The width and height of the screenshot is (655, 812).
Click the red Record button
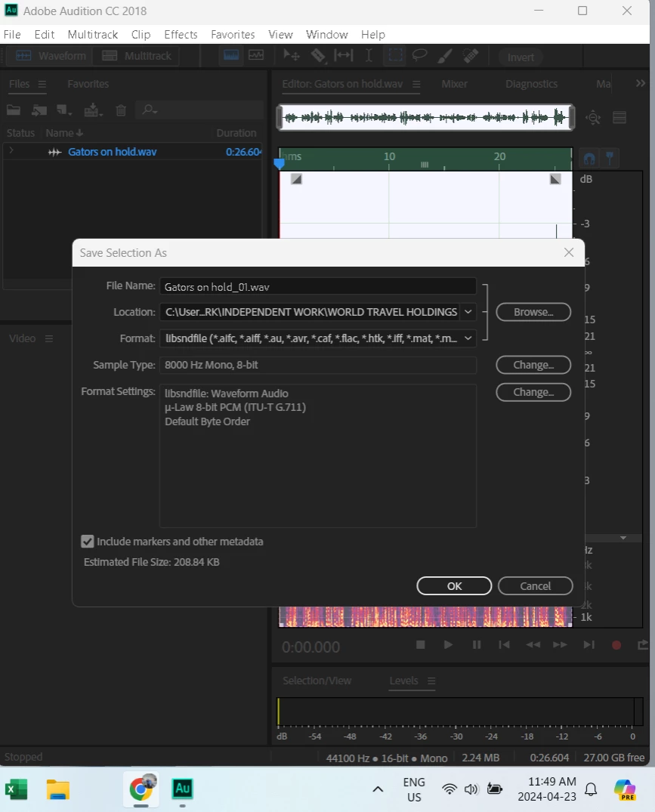coord(616,645)
